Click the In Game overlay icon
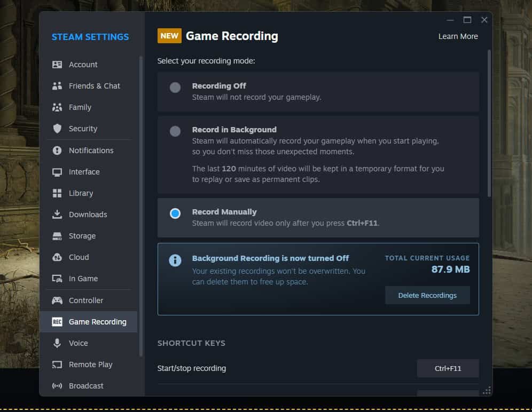Screen dimensions: 532x412 tap(57, 279)
